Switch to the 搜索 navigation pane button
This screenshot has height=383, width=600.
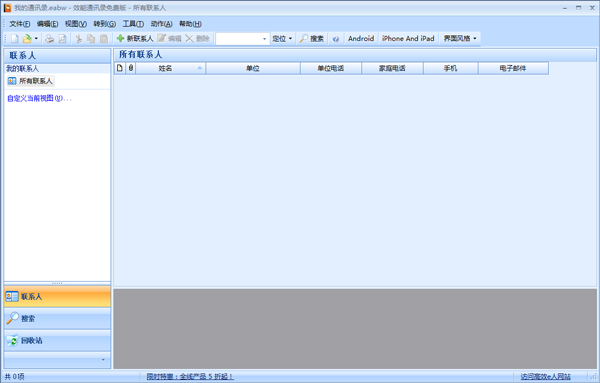coord(57,318)
